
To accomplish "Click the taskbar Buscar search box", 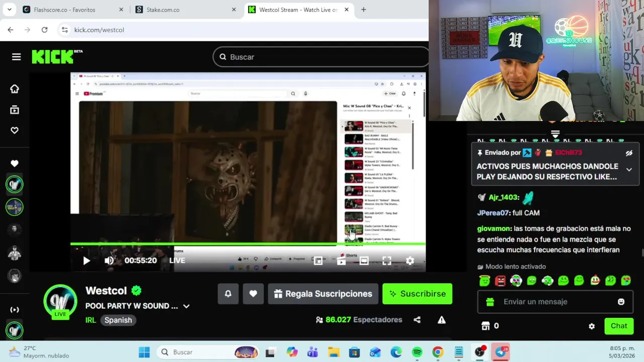I will coord(207,352).
